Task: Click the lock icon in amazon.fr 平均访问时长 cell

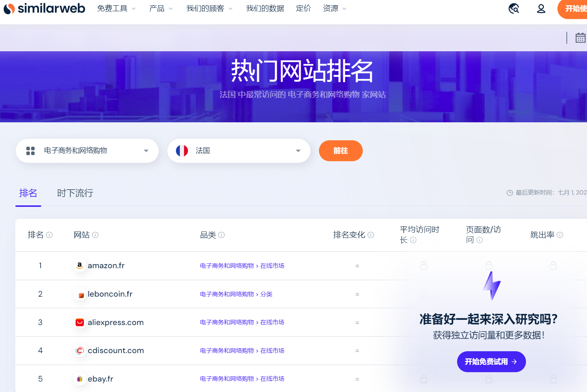Action: coord(424,266)
